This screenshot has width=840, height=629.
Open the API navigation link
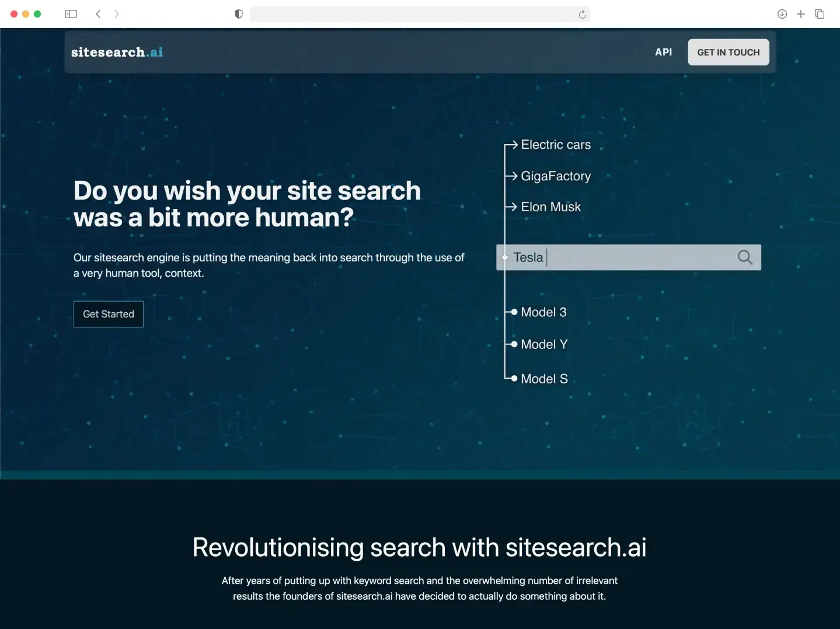click(663, 52)
